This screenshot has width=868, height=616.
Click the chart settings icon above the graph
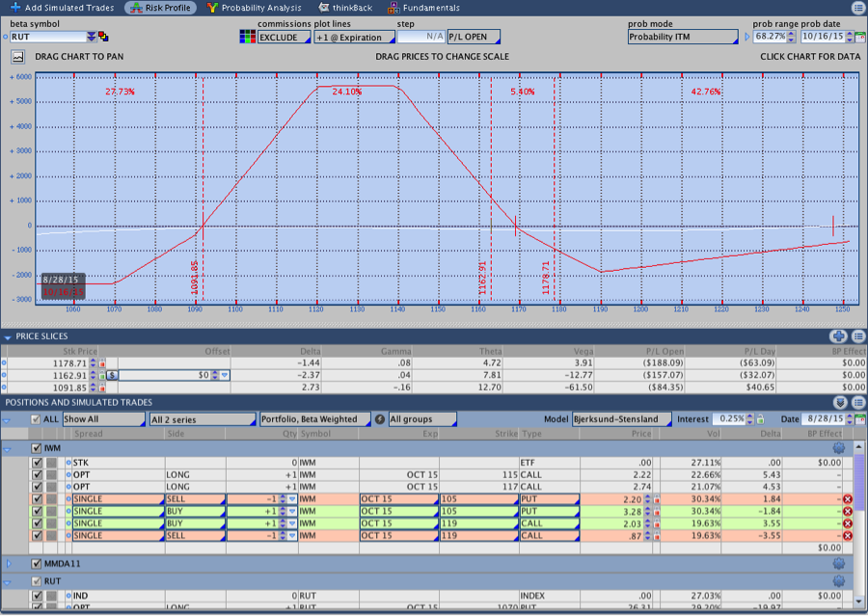17,57
